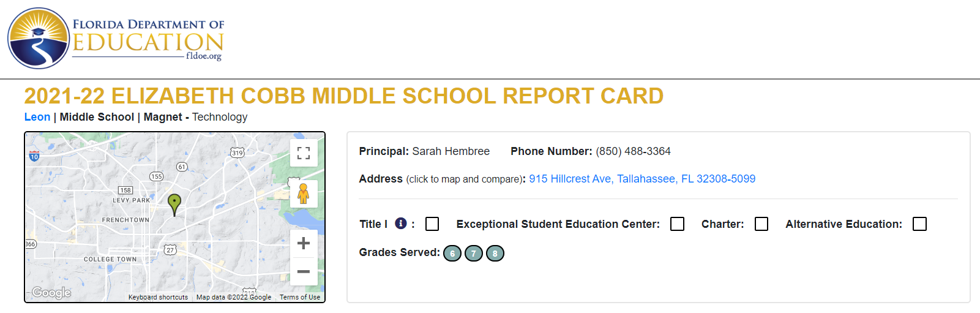The width and height of the screenshot is (980, 313).
Task: Toggle the Charter checkbox
Action: click(x=761, y=224)
